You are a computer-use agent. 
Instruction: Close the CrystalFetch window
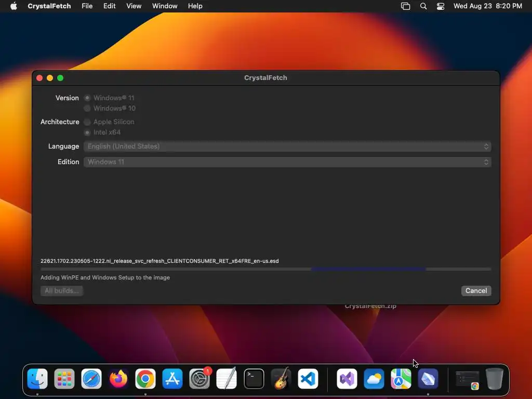coord(39,78)
